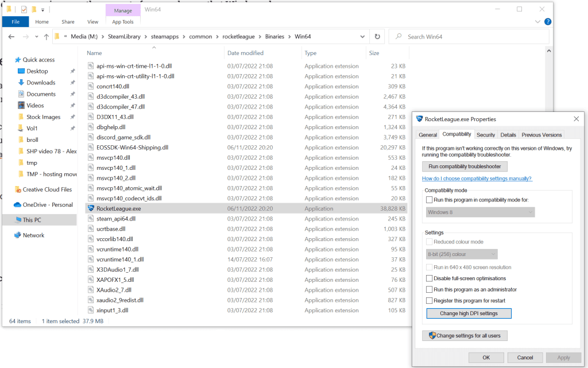Click the Quick access star icon
Screen dimensions: 588x368
tap(18, 60)
